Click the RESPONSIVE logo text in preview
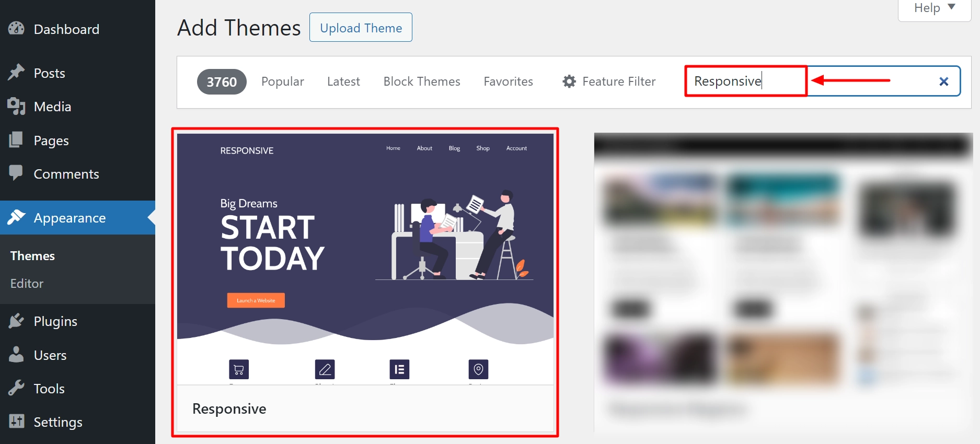 [x=247, y=150]
